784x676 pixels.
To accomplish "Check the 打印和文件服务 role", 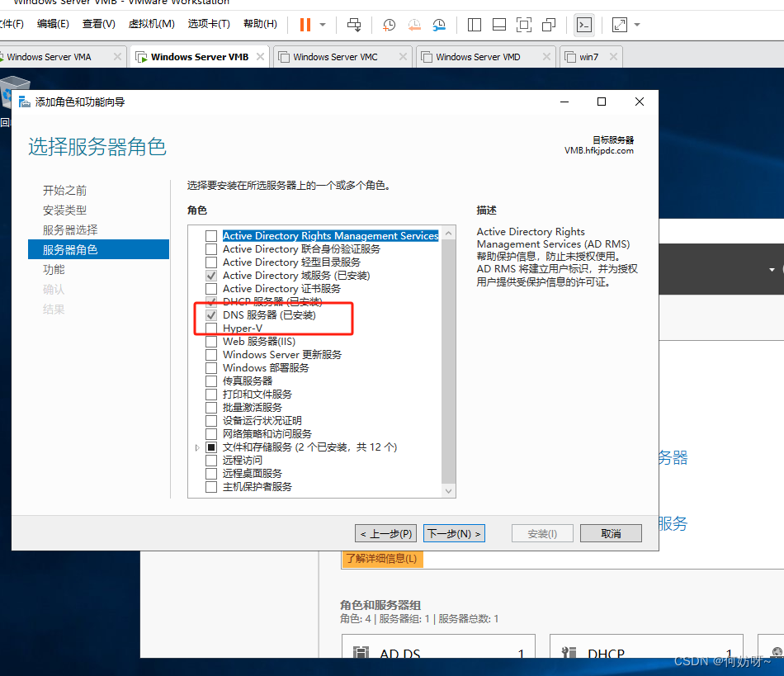I will [x=211, y=394].
